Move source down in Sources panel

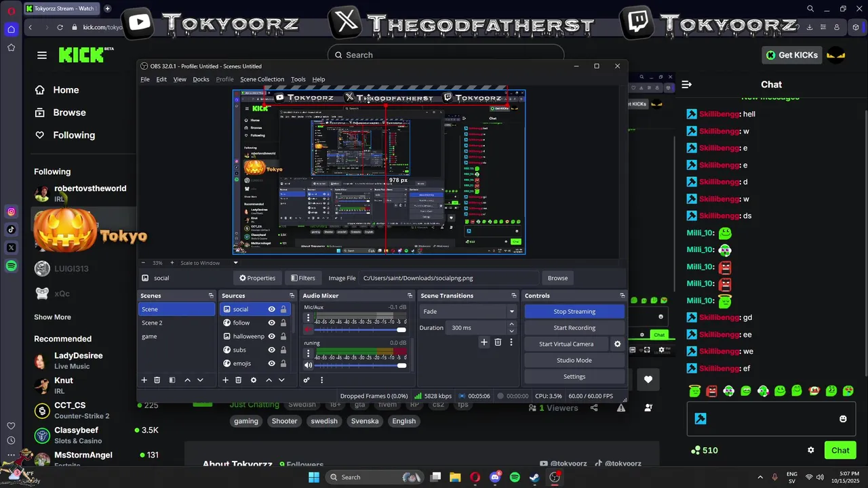pos(281,380)
